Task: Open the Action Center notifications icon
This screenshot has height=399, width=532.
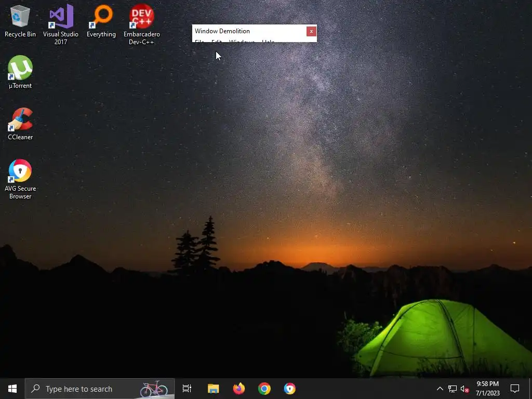Action: pos(515,389)
